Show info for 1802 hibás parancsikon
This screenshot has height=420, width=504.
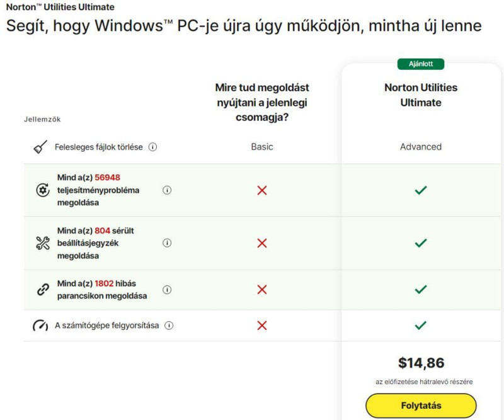167,290
